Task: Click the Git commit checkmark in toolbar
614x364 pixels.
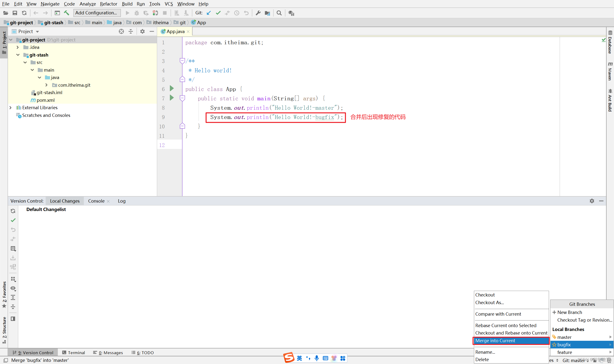Action: [x=218, y=13]
